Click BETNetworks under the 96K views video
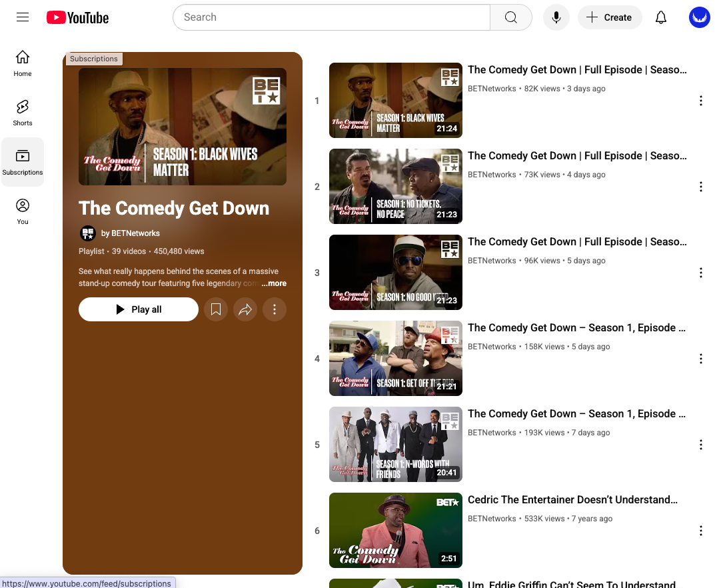The width and height of the screenshot is (727, 588). click(x=492, y=261)
